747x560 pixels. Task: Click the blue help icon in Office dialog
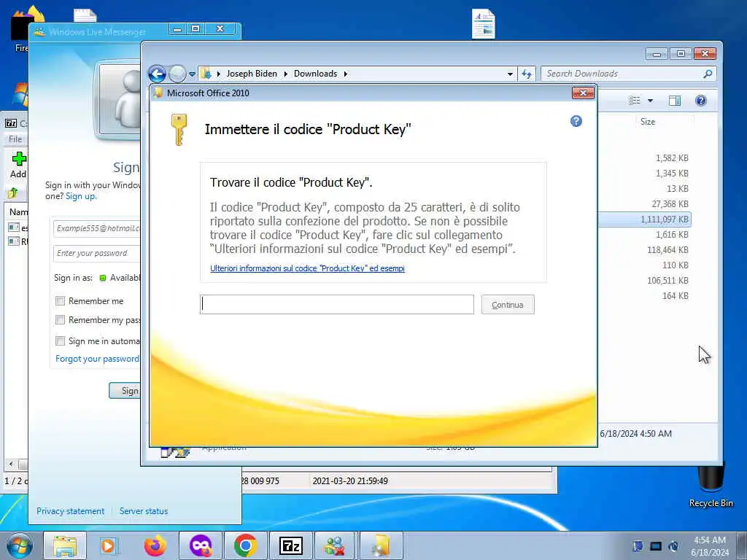pos(576,121)
